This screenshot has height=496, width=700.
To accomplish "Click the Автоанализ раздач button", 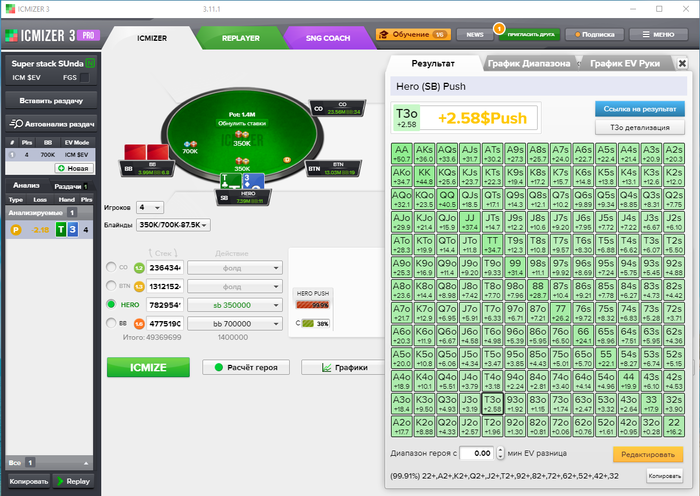I will [x=51, y=124].
